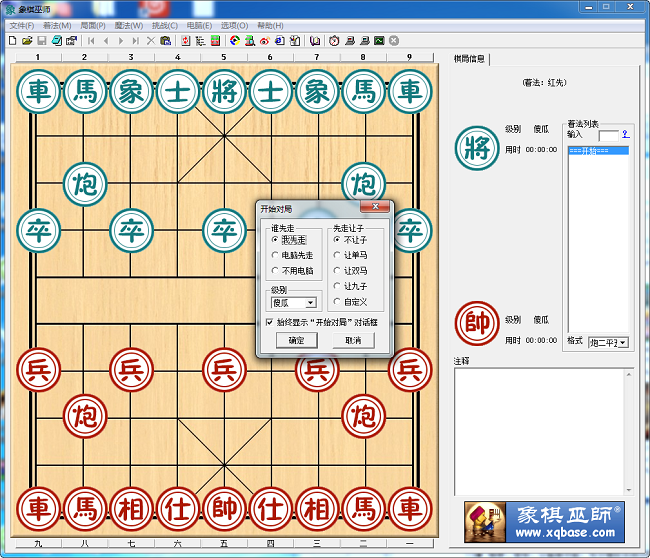Click the red 兵 pawn on center file 五
Viewport: 650px width, 558px height.
[x=224, y=369]
